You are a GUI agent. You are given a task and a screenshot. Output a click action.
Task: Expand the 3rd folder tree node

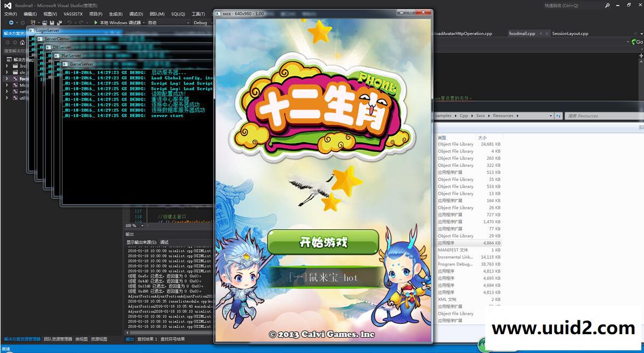pos(7,66)
